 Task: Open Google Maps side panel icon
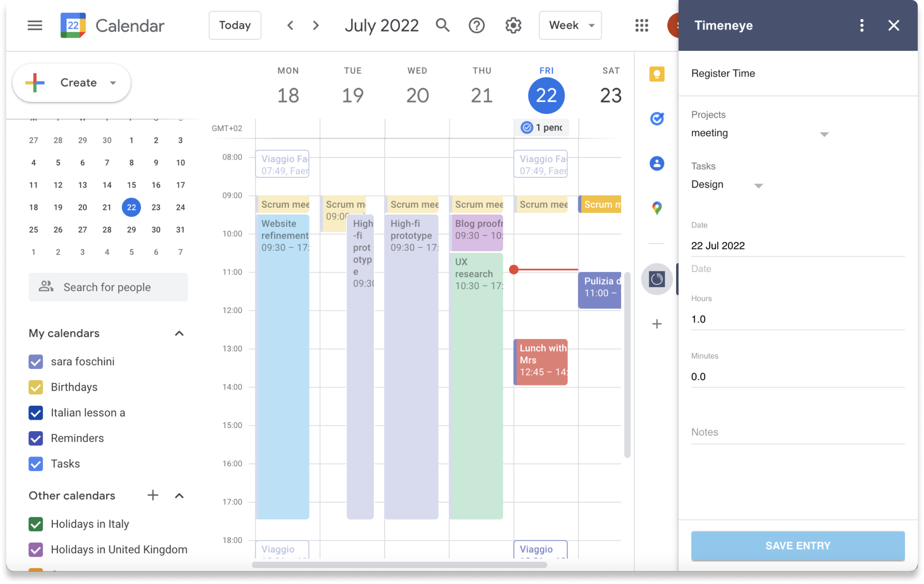point(657,208)
